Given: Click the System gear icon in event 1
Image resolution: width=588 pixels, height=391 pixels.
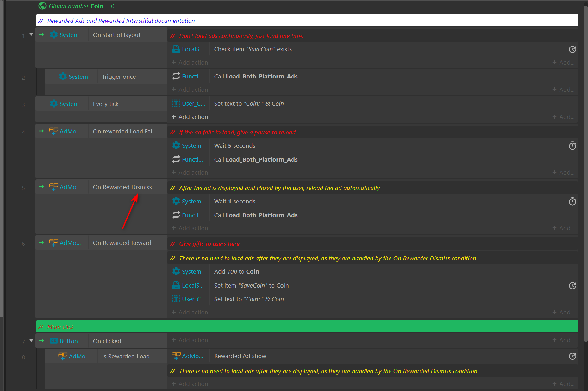Looking at the screenshot, I should tap(54, 35).
